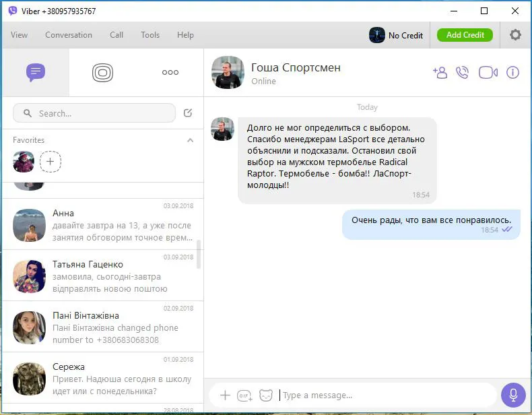Click Пані Вінтажівна's avatar in list
The width and height of the screenshot is (532, 415).
point(29,328)
